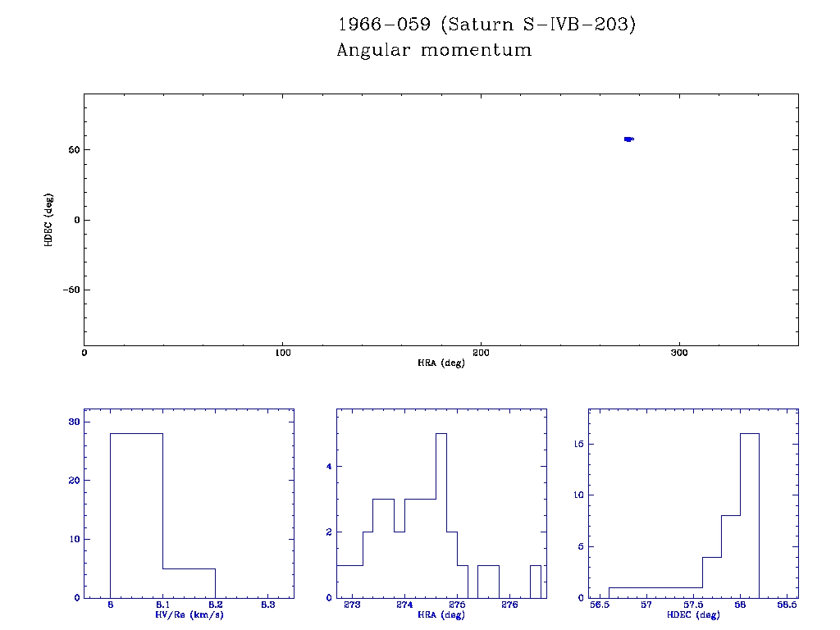Select the shorter HV/Re bar between 8.1 and 8.2
Screen dimensions: 840x630
(189, 582)
